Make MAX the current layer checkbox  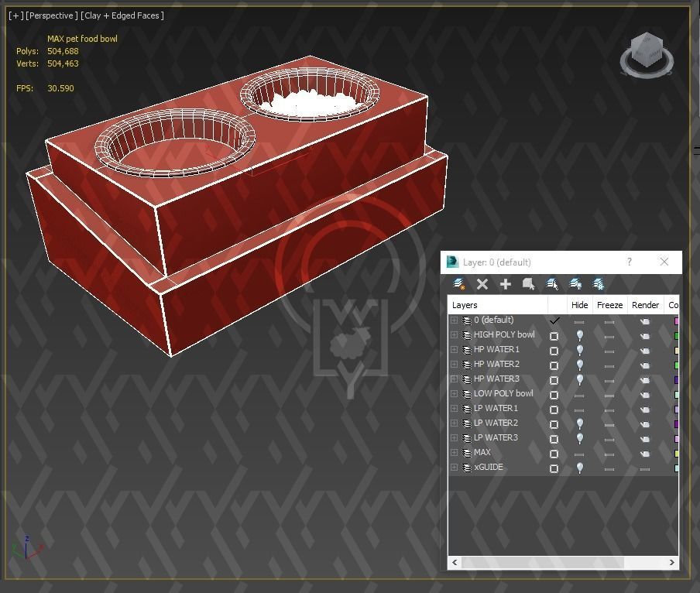click(554, 454)
